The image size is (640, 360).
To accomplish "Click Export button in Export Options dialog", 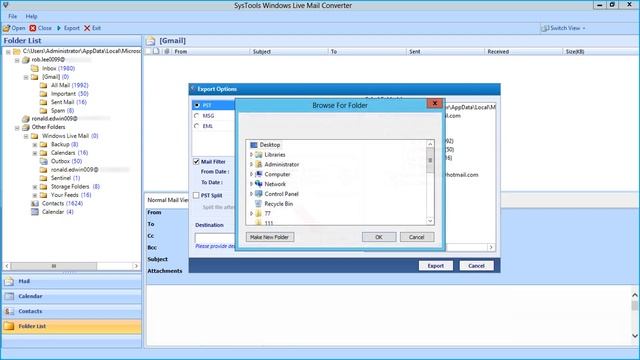I will coord(436,266).
